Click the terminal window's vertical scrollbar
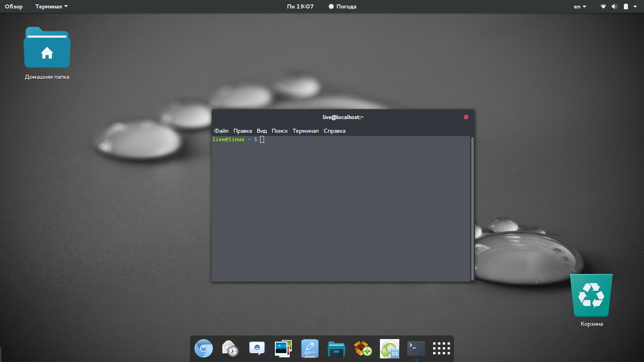Screen dimensions: 644x362 (x=472, y=208)
